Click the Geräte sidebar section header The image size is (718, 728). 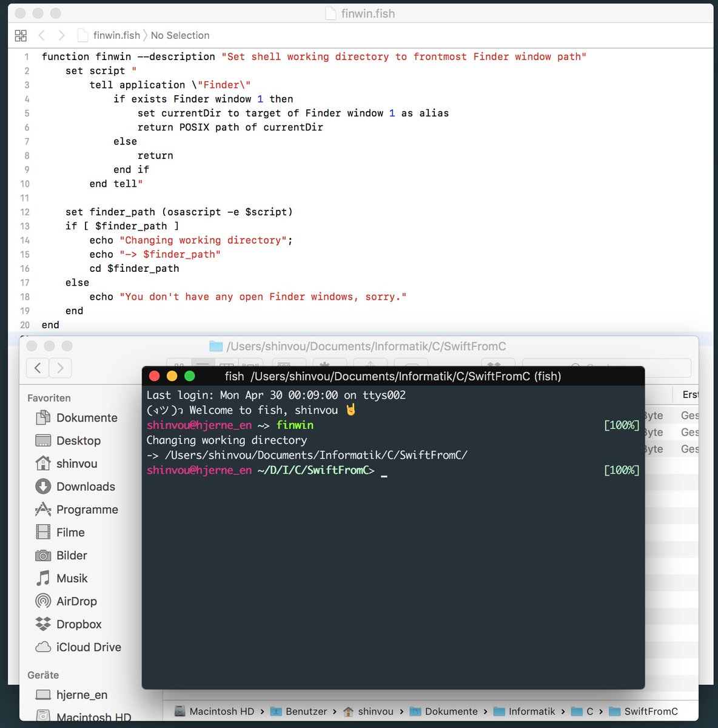(x=43, y=675)
